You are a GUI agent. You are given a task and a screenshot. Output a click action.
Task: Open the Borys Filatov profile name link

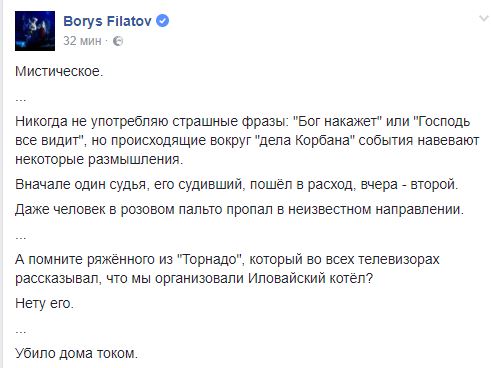pyautogui.click(x=107, y=21)
